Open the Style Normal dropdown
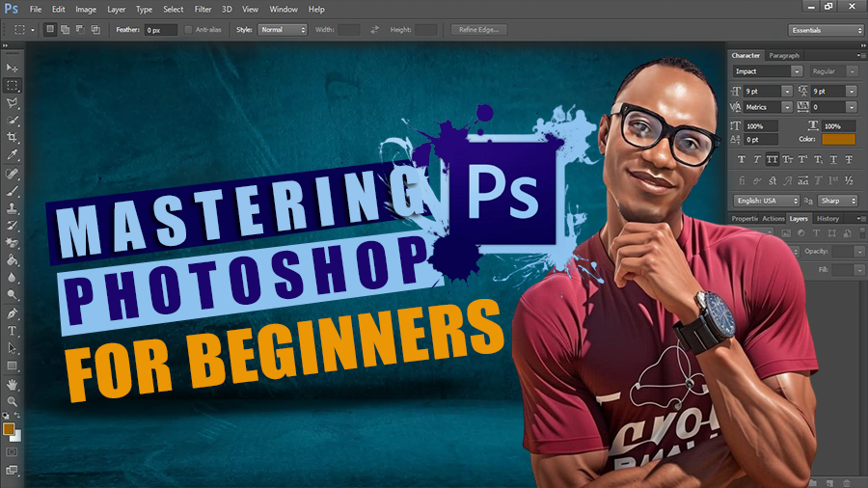The width and height of the screenshot is (868, 488). (x=283, y=30)
